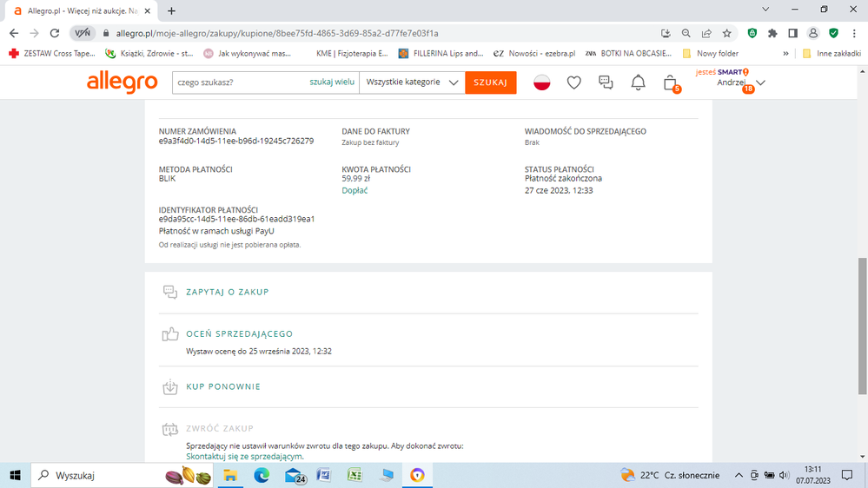Screen dimensions: 868x488
Task: Click the Dopłać link
Action: click(x=354, y=190)
